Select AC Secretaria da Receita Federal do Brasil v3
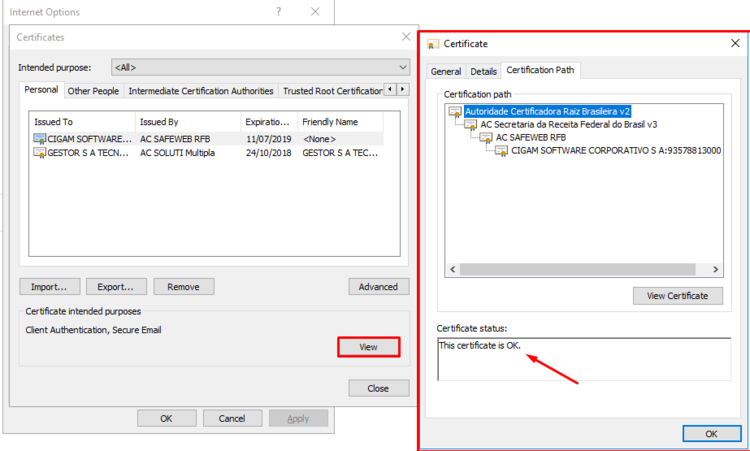Screen dimensions: 750x451 [x=569, y=124]
